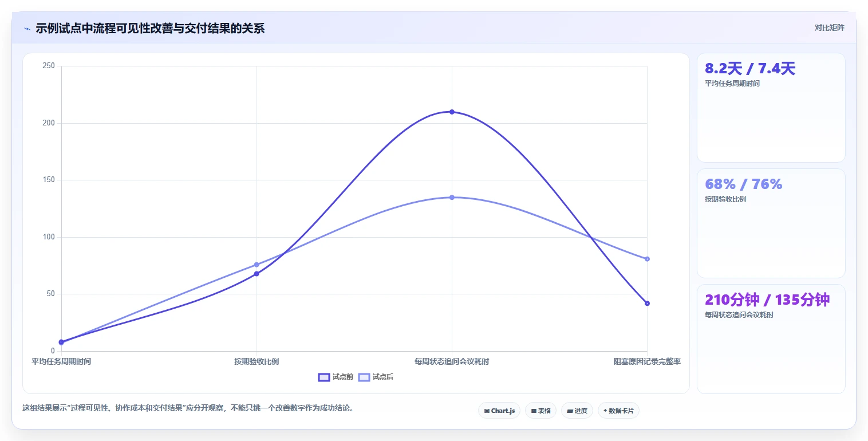Screen dimensions: 868x441
Task: Click the footnote text below the chart
Action: click(x=188, y=408)
